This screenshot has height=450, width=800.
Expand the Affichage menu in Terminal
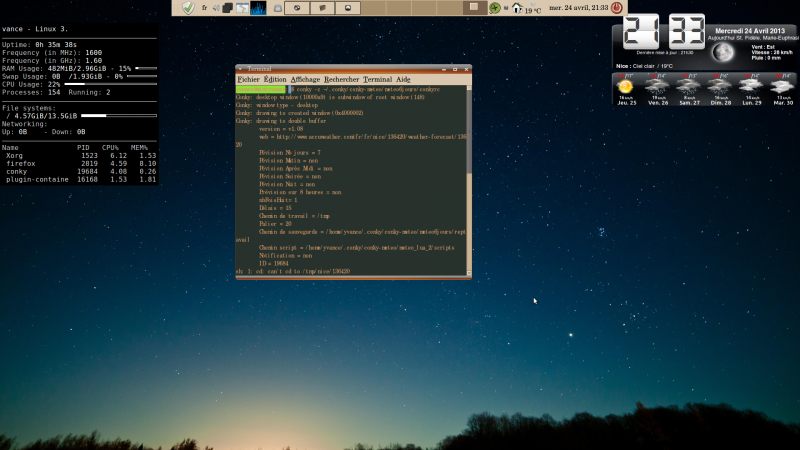click(x=306, y=79)
